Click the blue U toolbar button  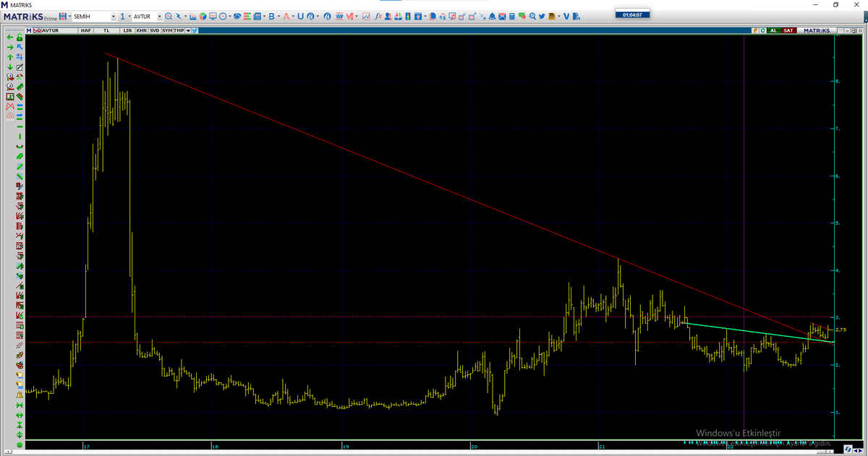(x=300, y=17)
